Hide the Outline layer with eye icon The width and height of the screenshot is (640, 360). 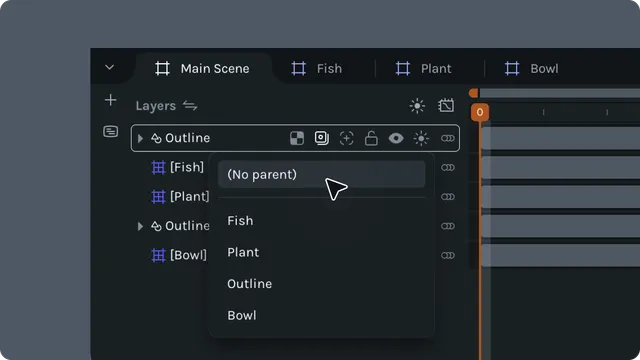coord(396,138)
